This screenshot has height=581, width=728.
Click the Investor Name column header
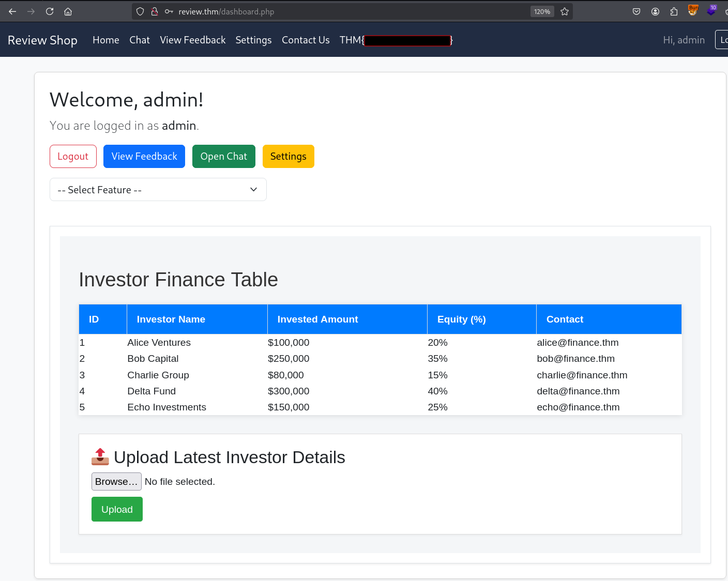pos(197,319)
